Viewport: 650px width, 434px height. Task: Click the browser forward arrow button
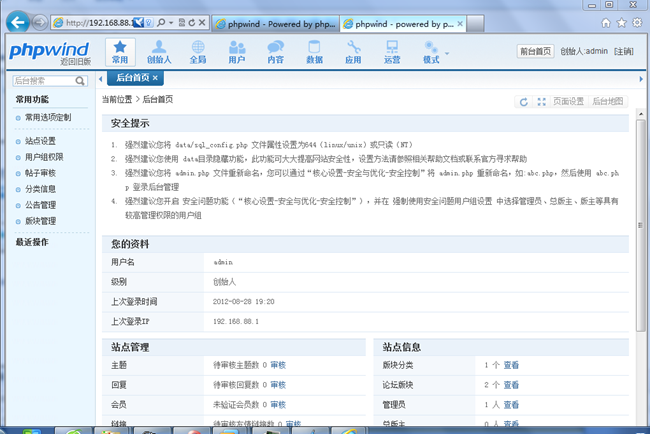40,22
